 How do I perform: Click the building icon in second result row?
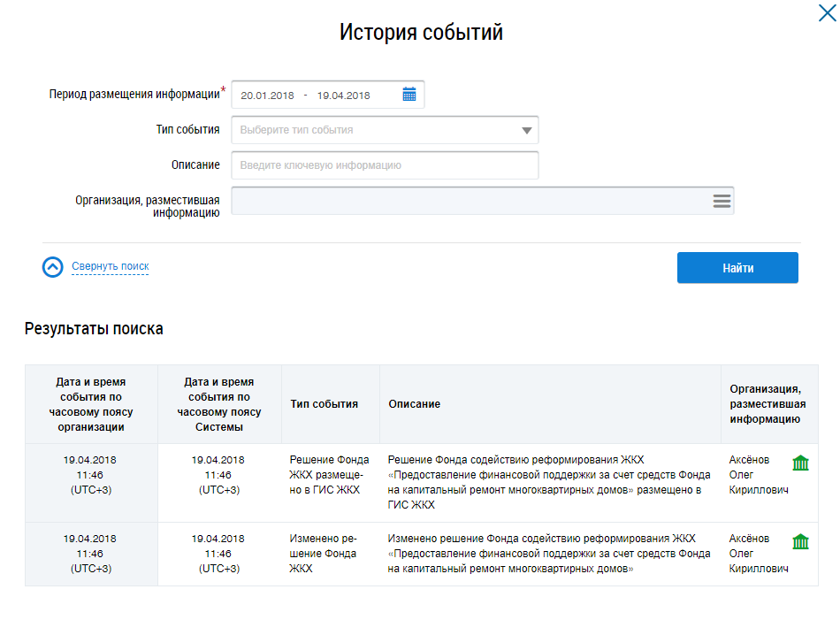tap(800, 541)
